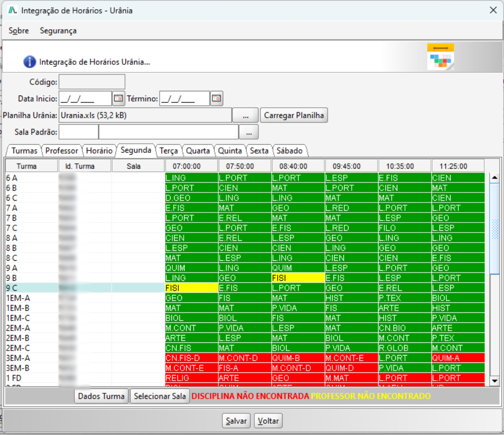The width and height of the screenshot is (504, 435).
Task: Switch to the Sábado tab
Action: (x=290, y=150)
